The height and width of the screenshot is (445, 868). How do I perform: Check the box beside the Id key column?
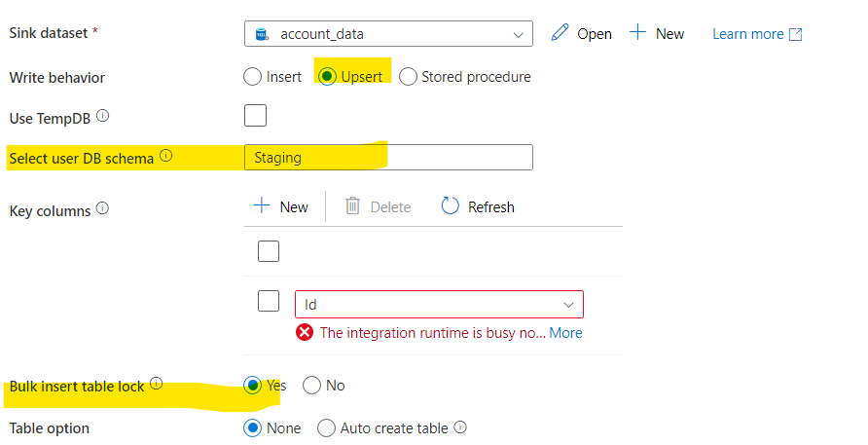click(269, 301)
